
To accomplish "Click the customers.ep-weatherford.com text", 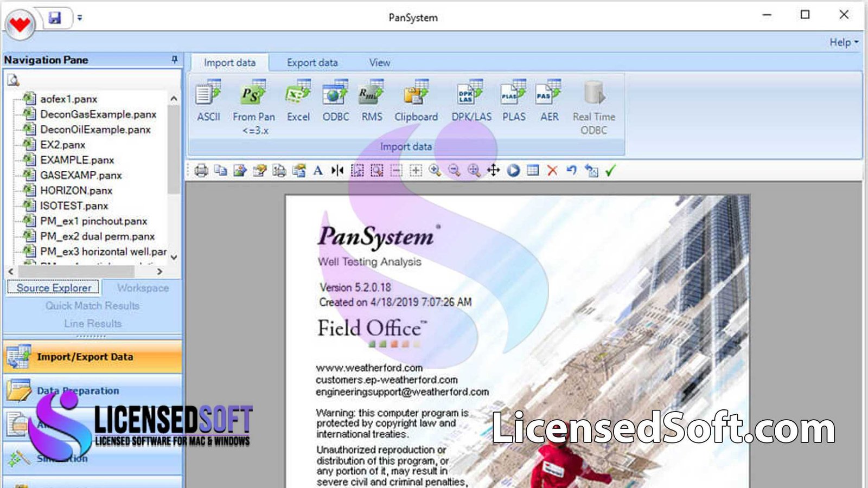I will point(386,380).
